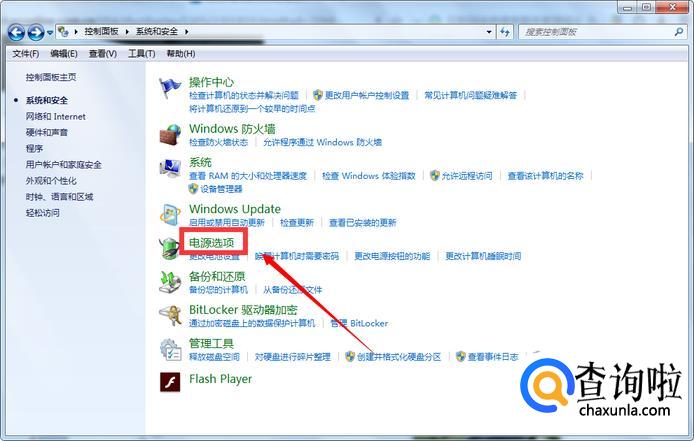694x441 pixels.
Task: Open the 帮助(H) menu
Action: pyautogui.click(x=181, y=54)
